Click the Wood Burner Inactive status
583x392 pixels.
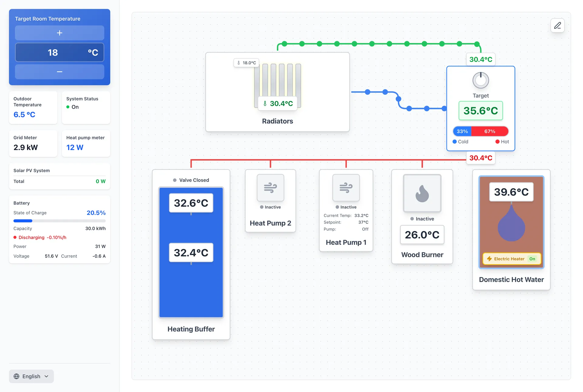click(x=422, y=219)
